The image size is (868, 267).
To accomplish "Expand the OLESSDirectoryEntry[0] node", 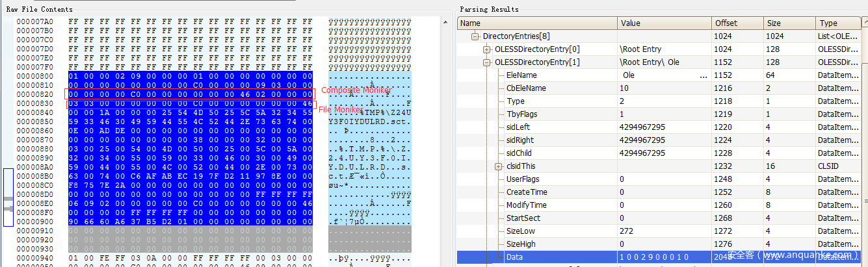I will [x=488, y=49].
